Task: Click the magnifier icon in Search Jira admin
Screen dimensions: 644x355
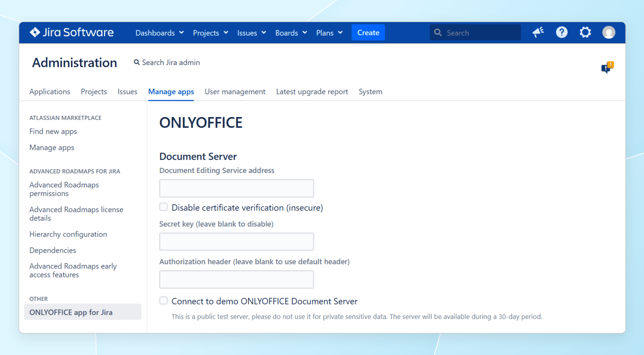Action: tap(137, 62)
